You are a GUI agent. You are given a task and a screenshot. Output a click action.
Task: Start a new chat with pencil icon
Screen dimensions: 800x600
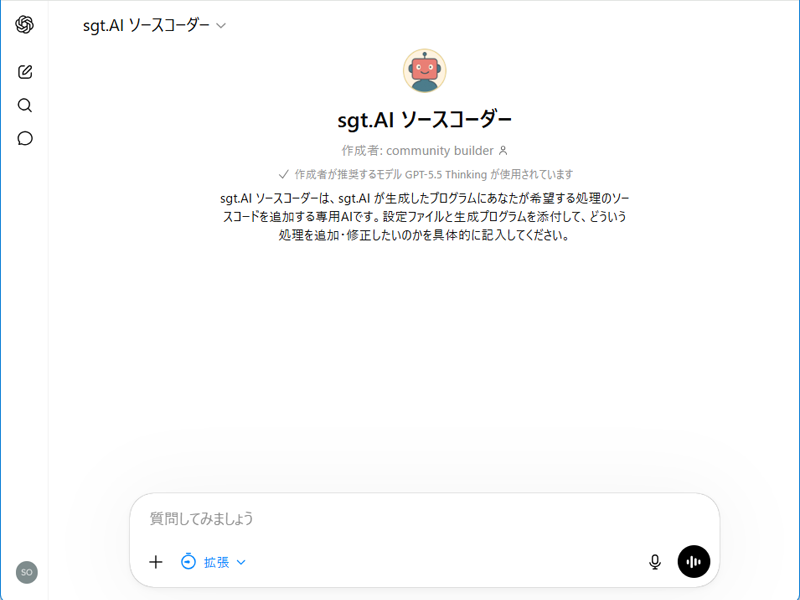click(24, 72)
